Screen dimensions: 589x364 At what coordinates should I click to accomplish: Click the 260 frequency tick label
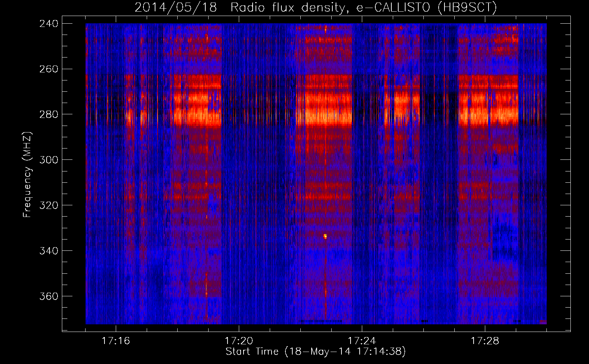pyautogui.click(x=49, y=69)
